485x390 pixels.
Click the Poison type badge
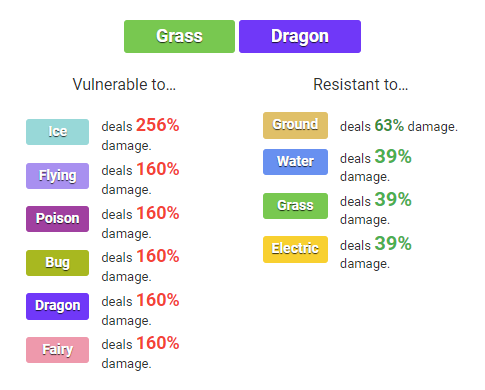58,219
